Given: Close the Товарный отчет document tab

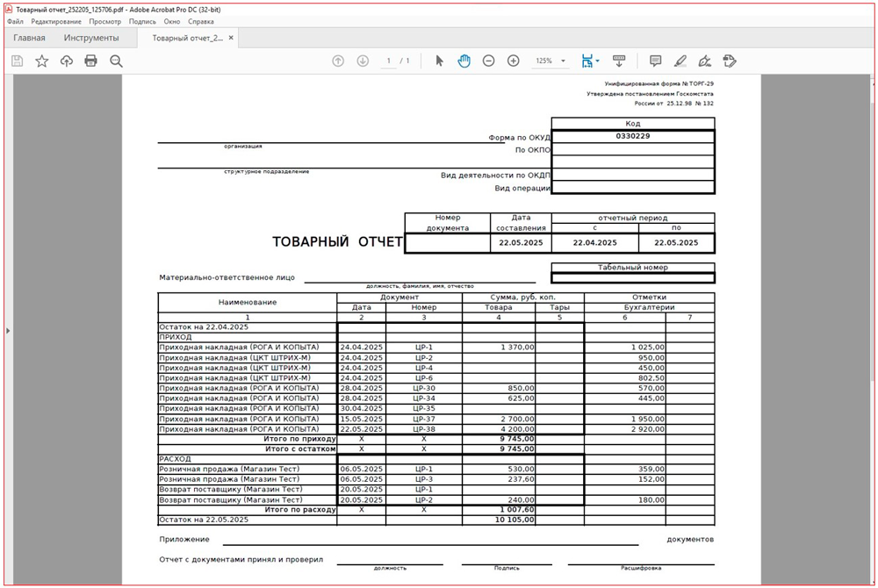Looking at the screenshot, I should coord(233,39).
